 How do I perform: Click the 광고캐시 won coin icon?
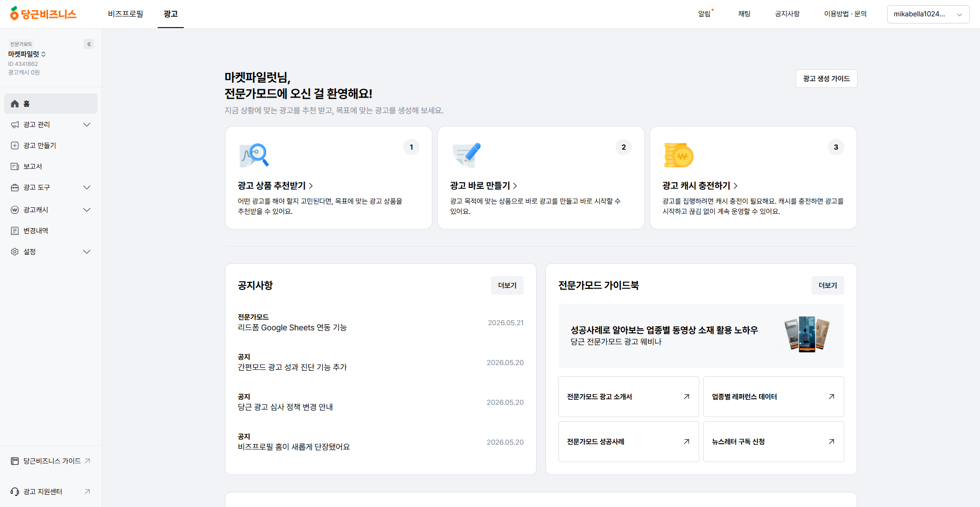pyautogui.click(x=15, y=210)
